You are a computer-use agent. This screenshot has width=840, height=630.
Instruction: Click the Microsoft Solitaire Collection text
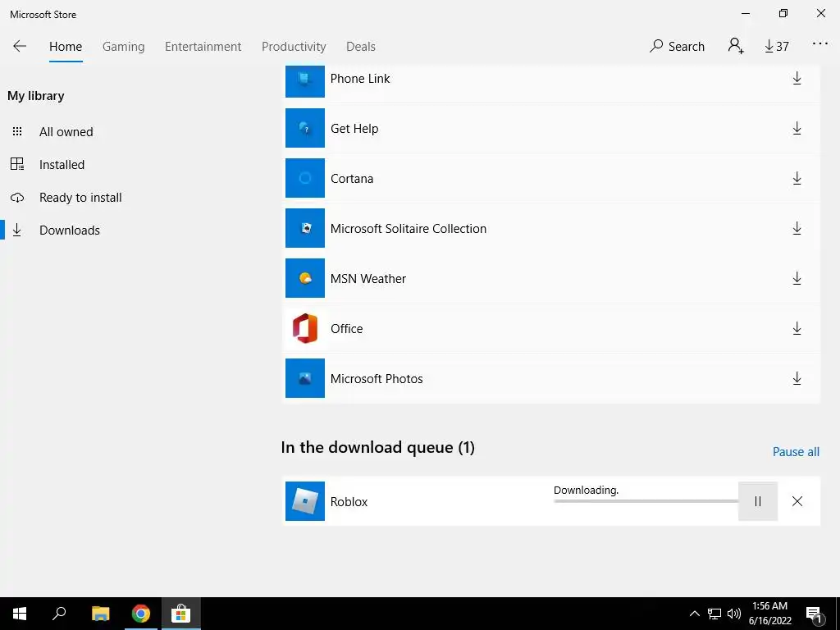pyautogui.click(x=409, y=229)
